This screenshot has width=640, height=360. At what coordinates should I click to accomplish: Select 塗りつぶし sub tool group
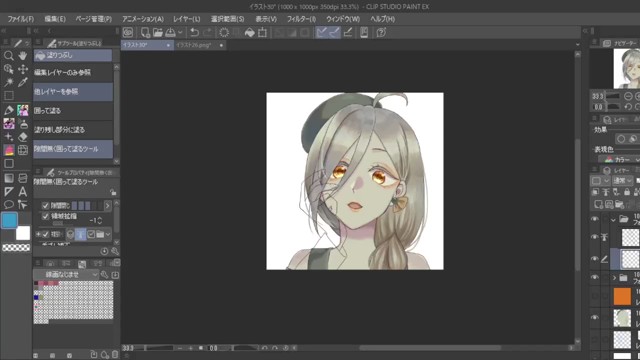coord(73,55)
